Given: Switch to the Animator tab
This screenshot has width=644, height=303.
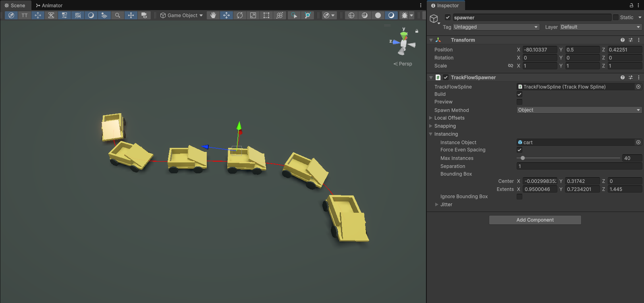Looking at the screenshot, I should click(49, 5).
